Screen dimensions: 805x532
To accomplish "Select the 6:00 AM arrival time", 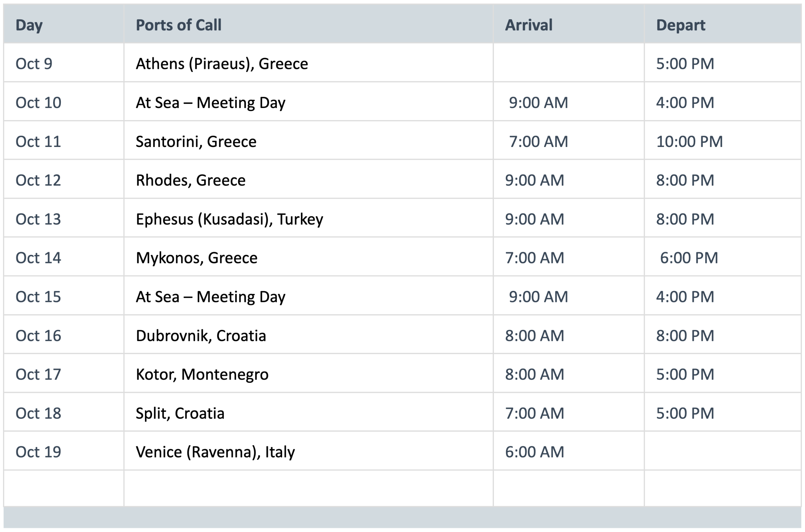I will 534,452.
